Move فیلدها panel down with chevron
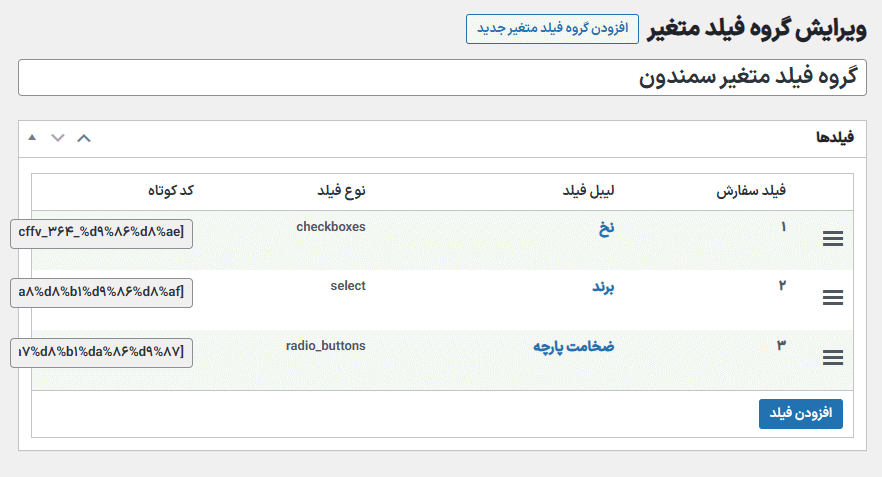 (58, 138)
